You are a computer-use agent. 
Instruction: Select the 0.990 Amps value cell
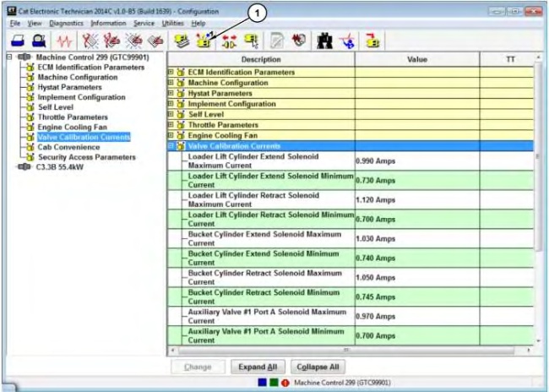tap(417, 161)
